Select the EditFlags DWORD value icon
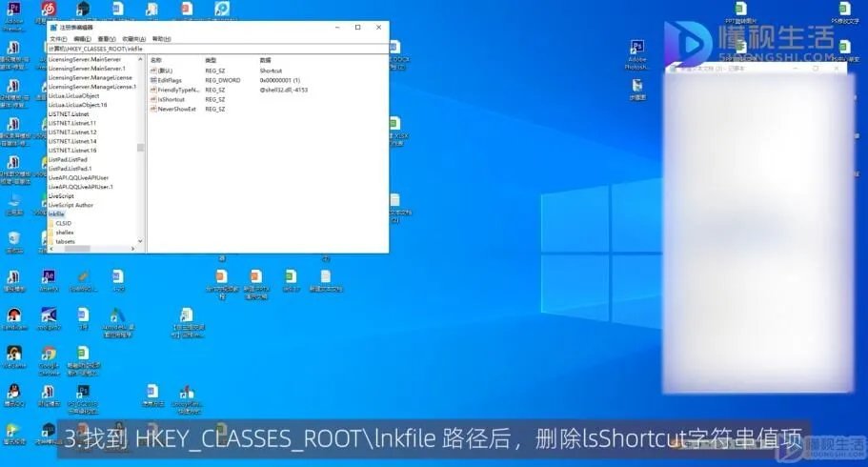This screenshot has height=467, width=868. [x=153, y=80]
